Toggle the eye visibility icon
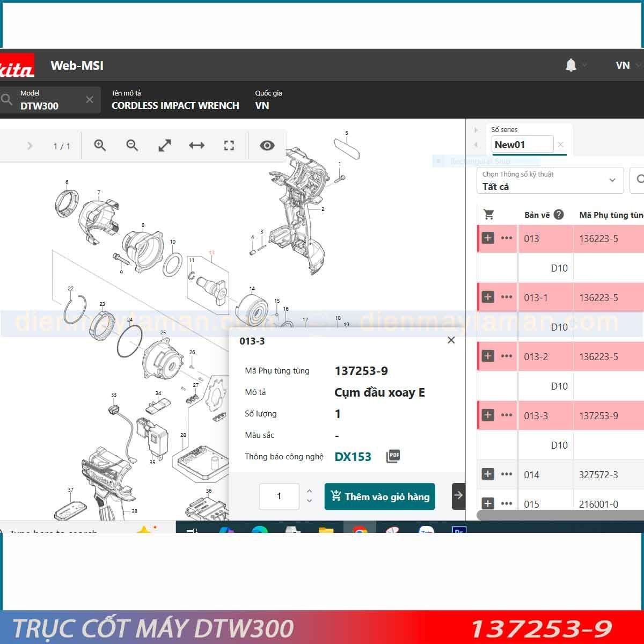644x644 pixels. pyautogui.click(x=267, y=145)
